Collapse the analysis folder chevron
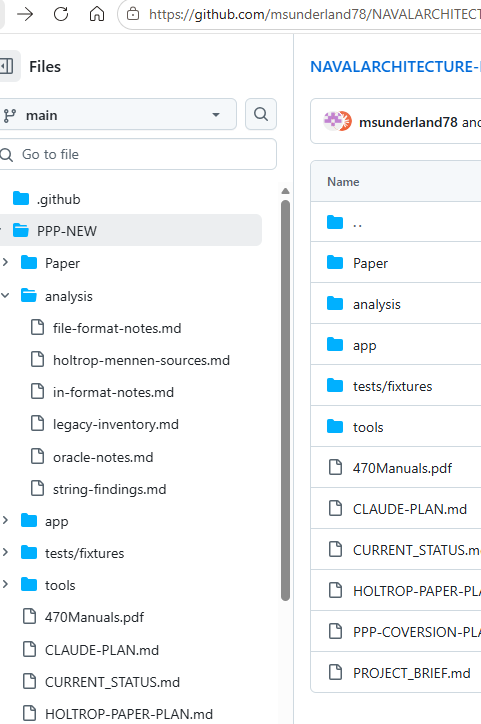This screenshot has width=481, height=724. coord(6,295)
